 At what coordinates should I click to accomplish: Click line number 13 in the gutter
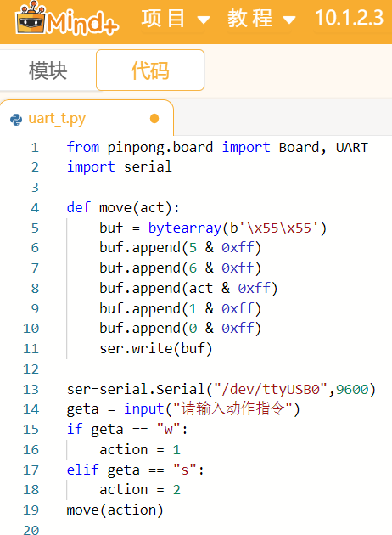point(31,389)
